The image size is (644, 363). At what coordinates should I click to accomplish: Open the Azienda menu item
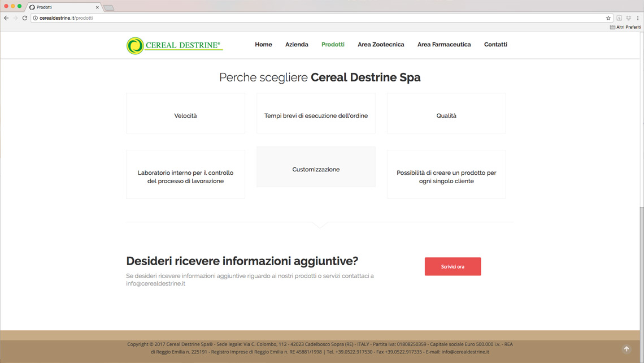[x=297, y=45]
